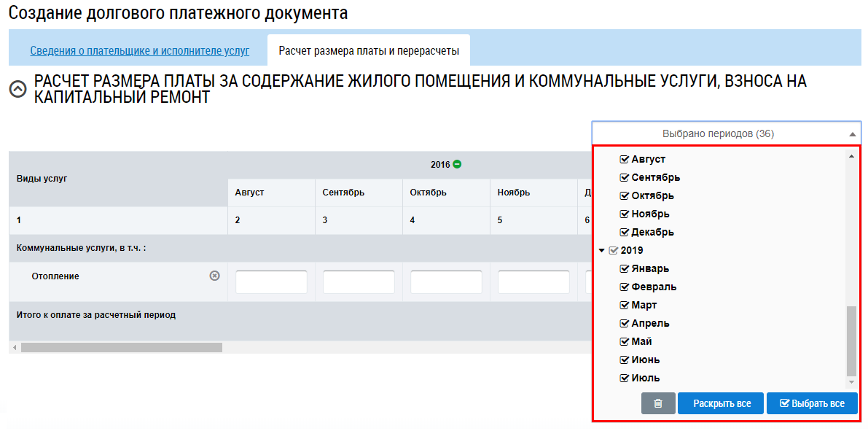Uncheck the Август period checkbox
The width and height of the screenshot is (868, 431).
click(x=624, y=159)
